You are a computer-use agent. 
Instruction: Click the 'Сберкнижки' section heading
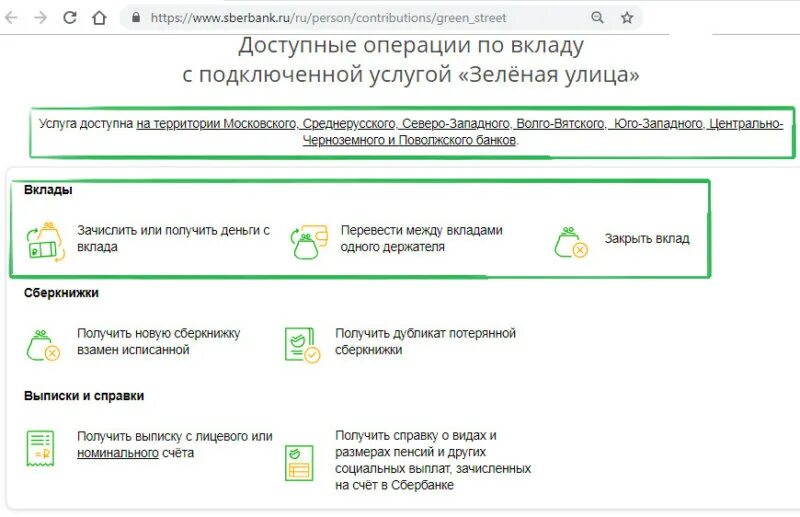pos(61,293)
